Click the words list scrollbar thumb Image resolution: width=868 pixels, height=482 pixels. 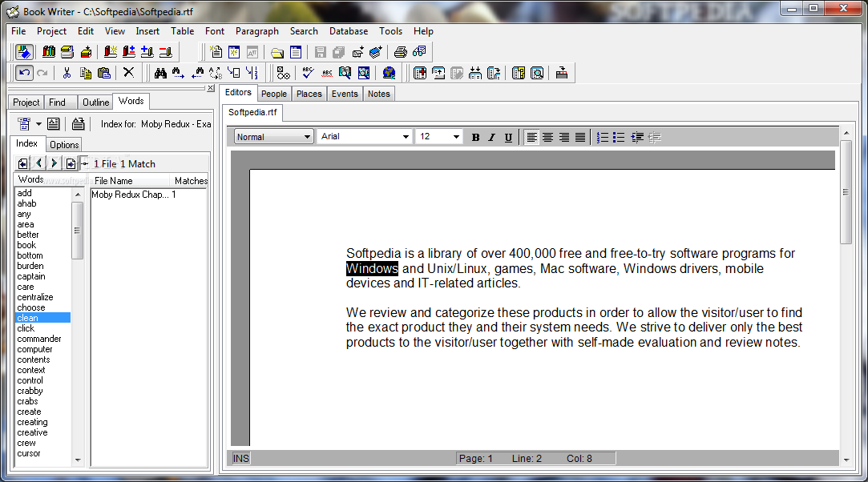(x=77, y=231)
